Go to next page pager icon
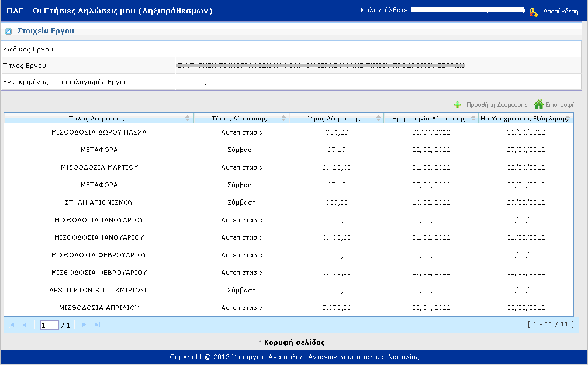588x365 pixels. click(84, 325)
